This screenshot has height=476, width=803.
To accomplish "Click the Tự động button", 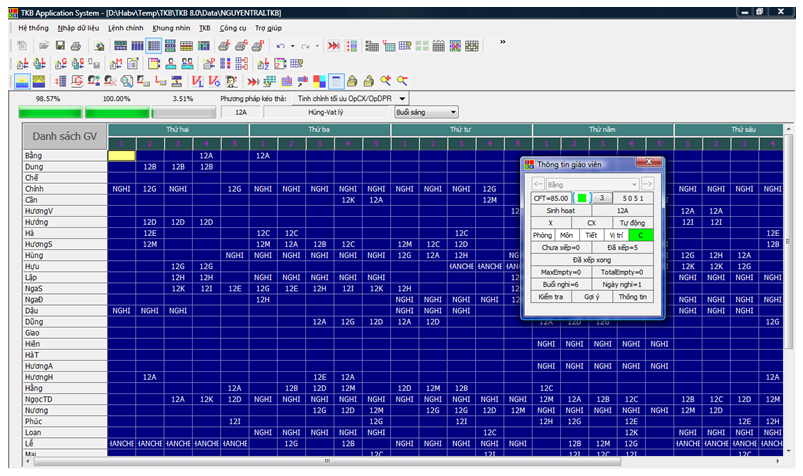I will point(632,223).
